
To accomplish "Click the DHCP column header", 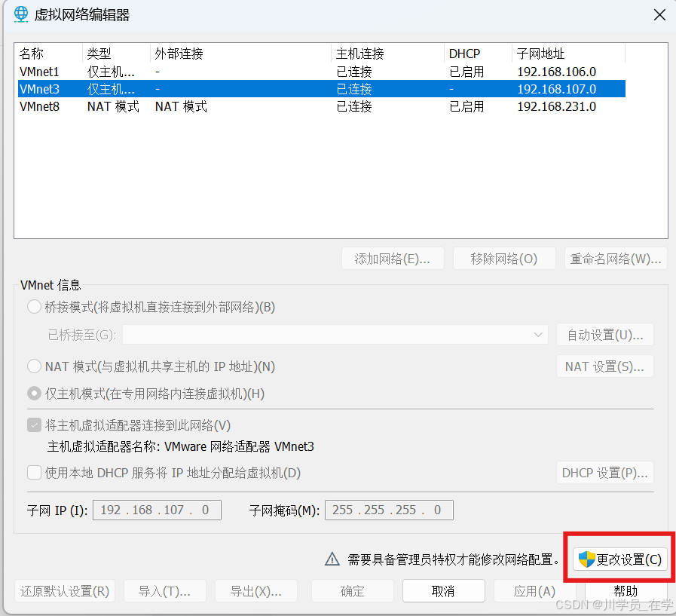I will [x=478, y=54].
